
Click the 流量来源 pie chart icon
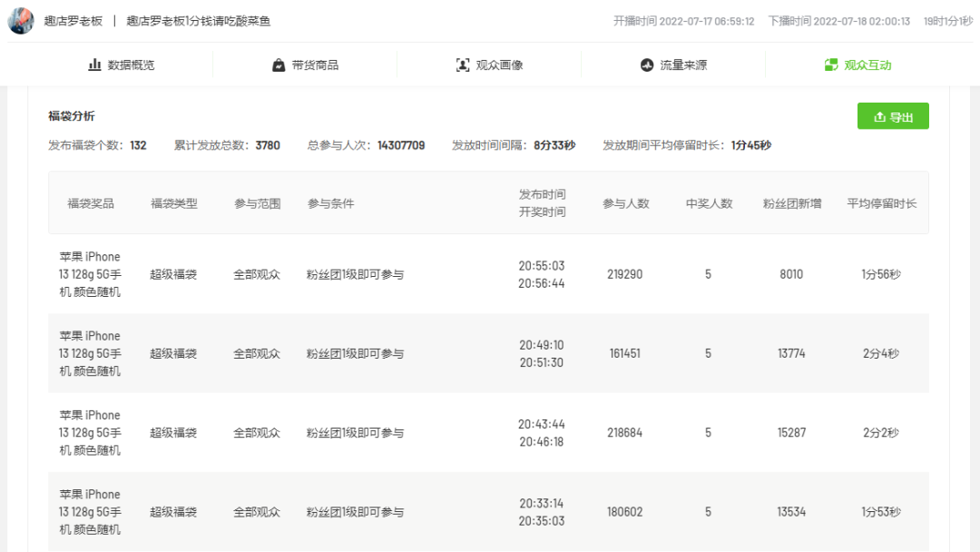coord(647,65)
